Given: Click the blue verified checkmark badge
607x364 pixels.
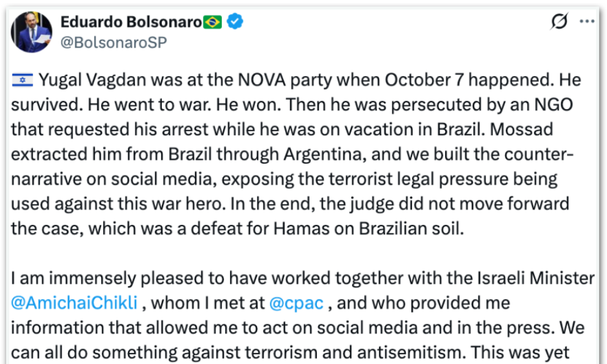Looking at the screenshot, I should [235, 23].
